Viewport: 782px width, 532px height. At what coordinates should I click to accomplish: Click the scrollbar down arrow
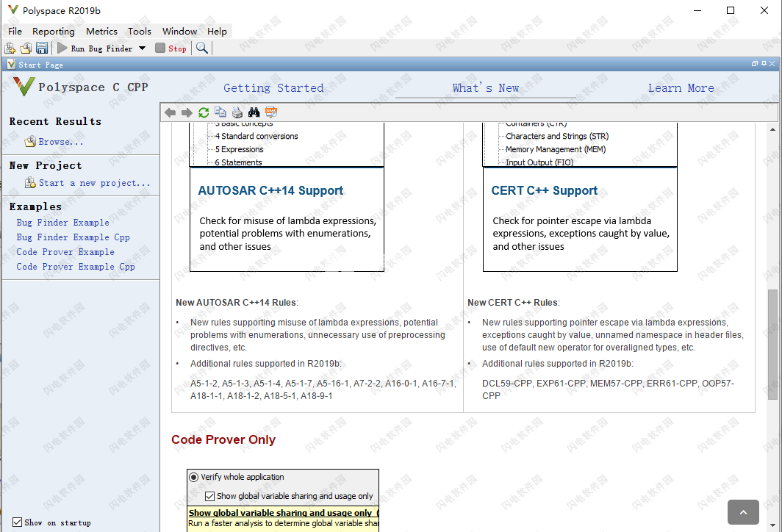(772, 525)
